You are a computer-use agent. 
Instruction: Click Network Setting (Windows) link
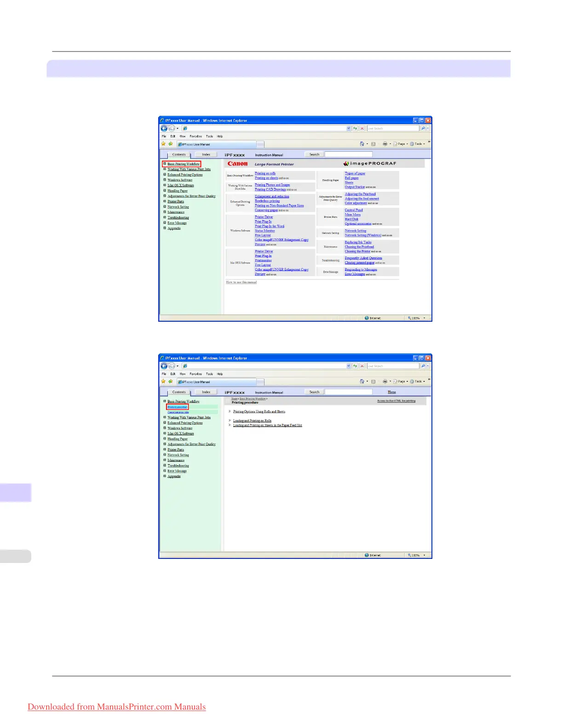363,235
